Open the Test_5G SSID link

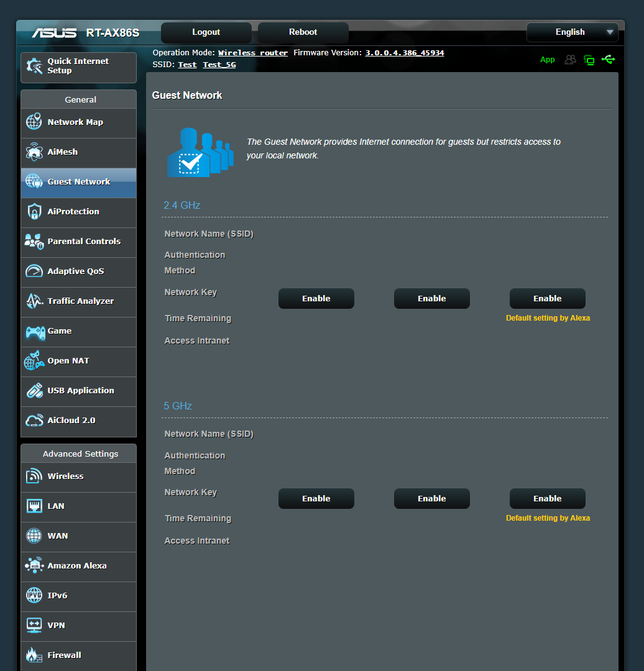coord(219,64)
